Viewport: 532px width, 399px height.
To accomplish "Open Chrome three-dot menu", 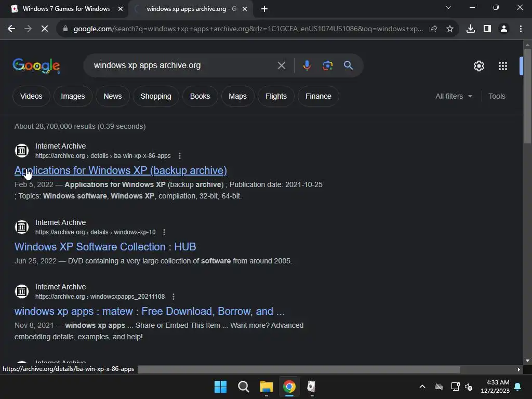I will [x=521, y=29].
